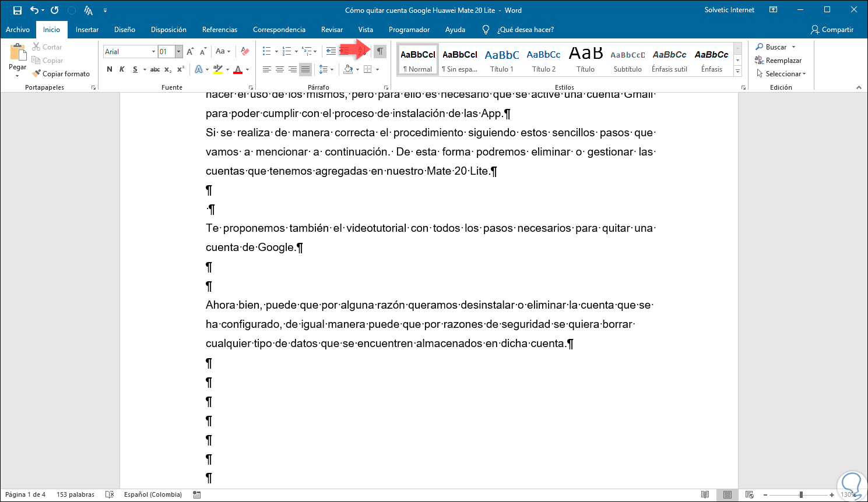The image size is (868, 502).
Task: Switch to Read Mode view
Action: [x=705, y=494]
